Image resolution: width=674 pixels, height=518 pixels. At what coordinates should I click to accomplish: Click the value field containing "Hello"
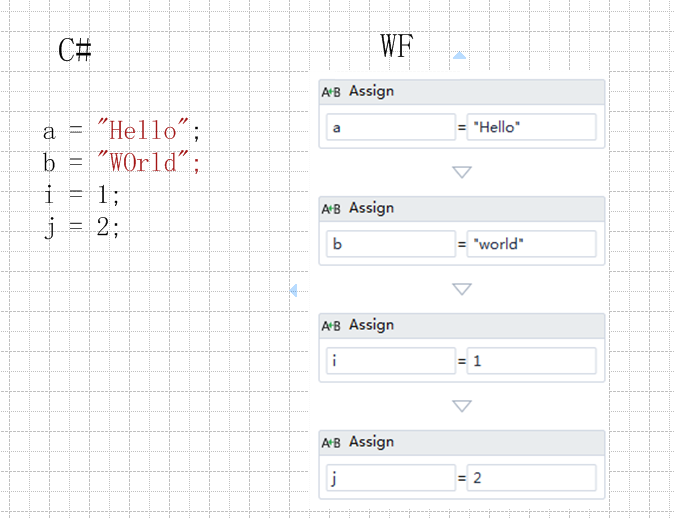pyautogui.click(x=532, y=127)
